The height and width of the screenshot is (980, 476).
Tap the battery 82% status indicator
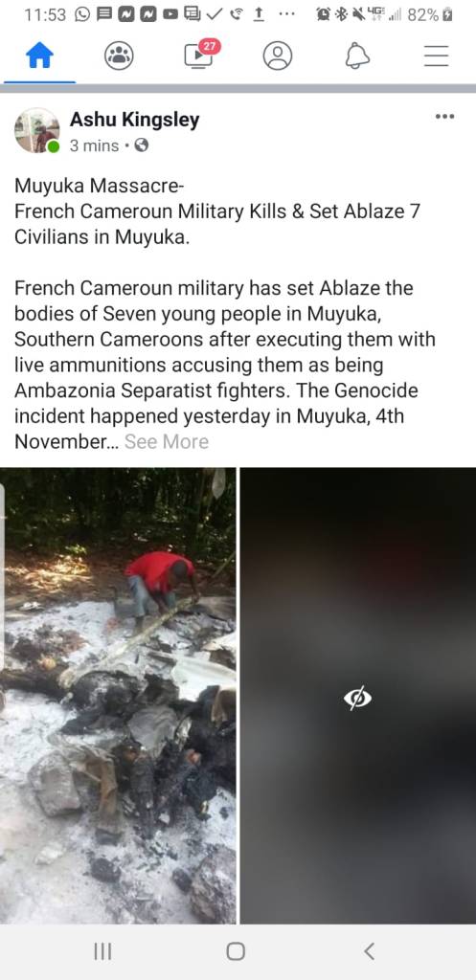tap(430, 14)
